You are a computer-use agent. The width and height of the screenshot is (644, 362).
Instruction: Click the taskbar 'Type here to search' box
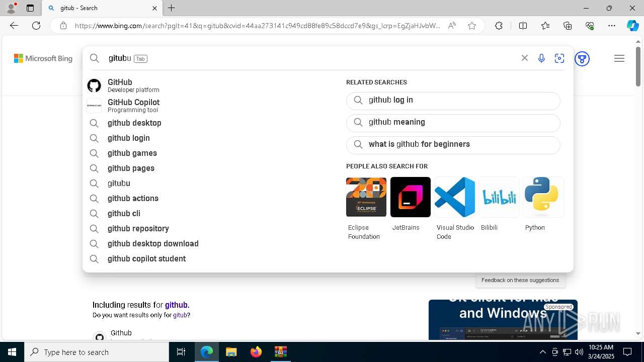(x=97, y=352)
